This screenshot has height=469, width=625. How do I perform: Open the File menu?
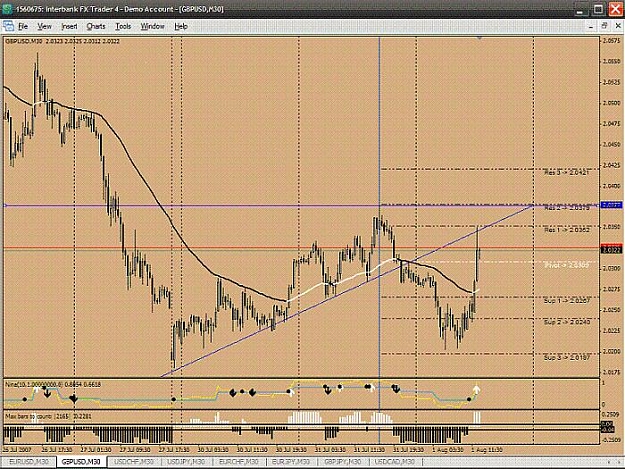23,26
